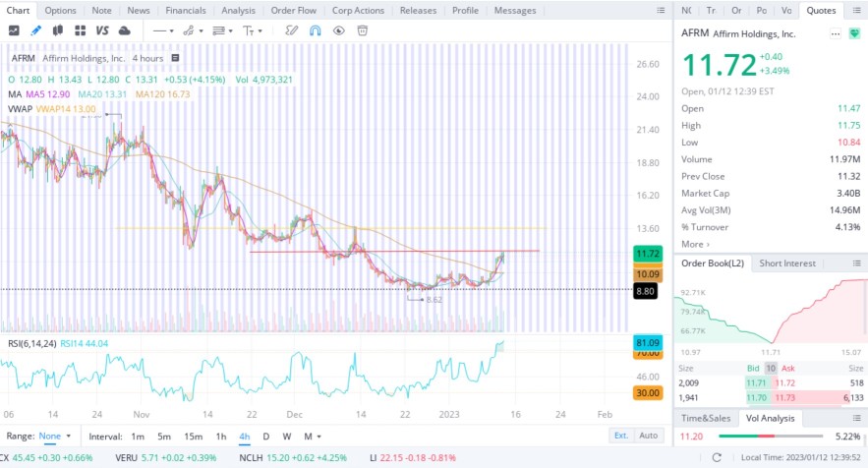This screenshot has height=468, width=868.
Task: Switch to candlestick chart style icon
Action: pos(58,31)
